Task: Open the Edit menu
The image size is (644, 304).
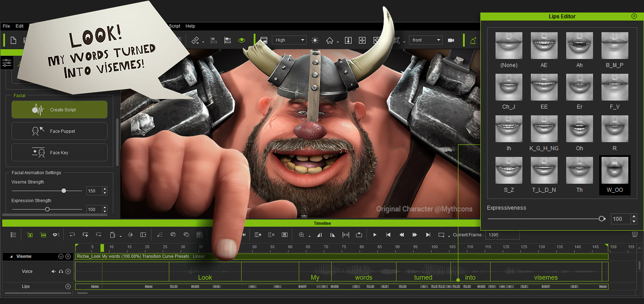Action: point(20,26)
